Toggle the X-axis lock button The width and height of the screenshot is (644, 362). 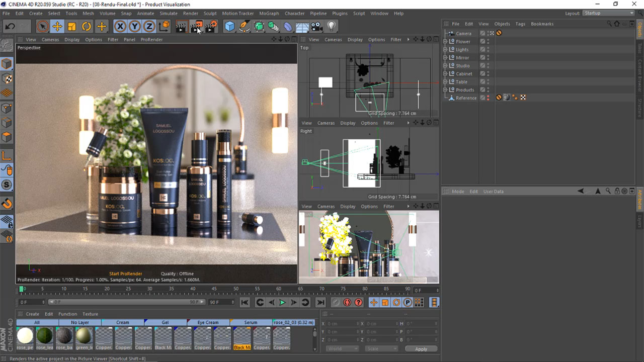point(120,27)
